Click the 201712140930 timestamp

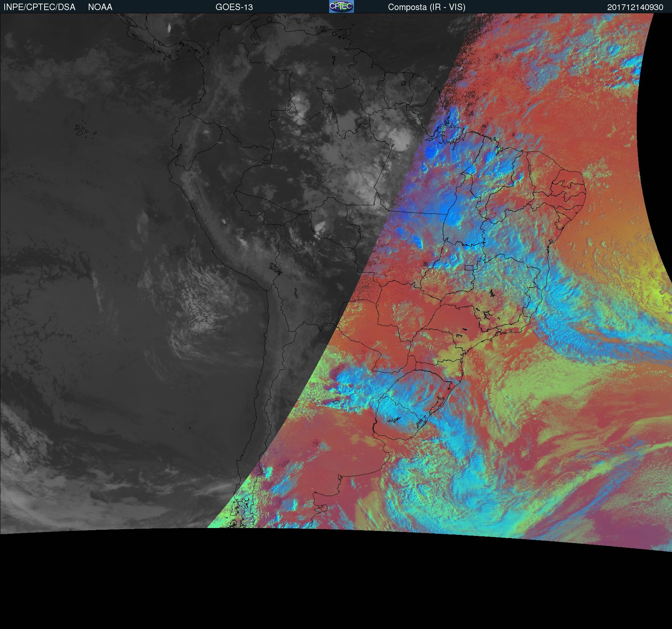[635, 7]
